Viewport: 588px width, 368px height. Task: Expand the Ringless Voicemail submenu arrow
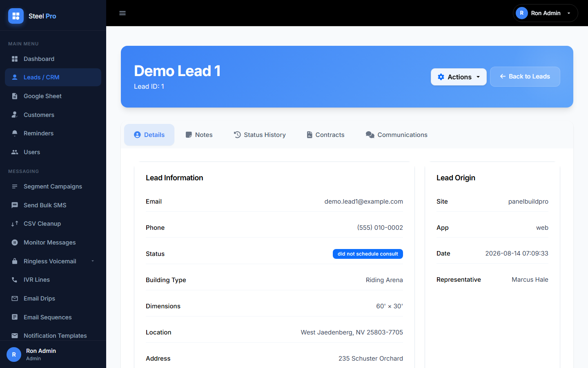(93, 261)
